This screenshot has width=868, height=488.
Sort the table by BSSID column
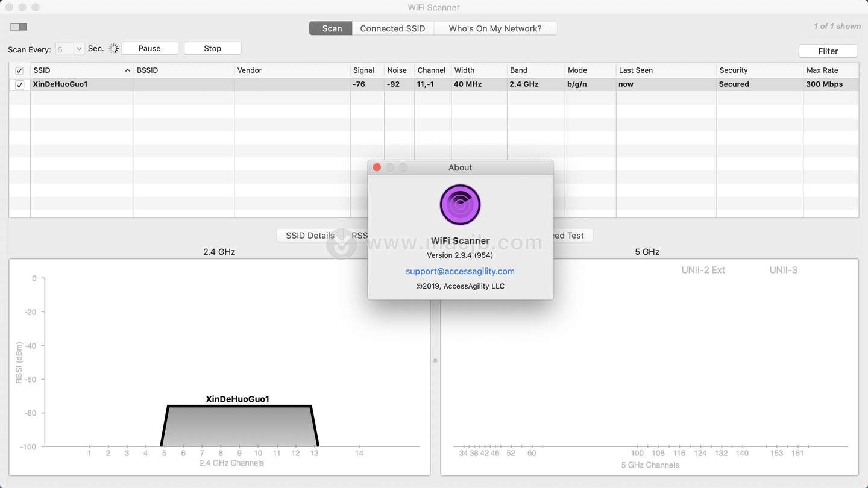point(184,70)
